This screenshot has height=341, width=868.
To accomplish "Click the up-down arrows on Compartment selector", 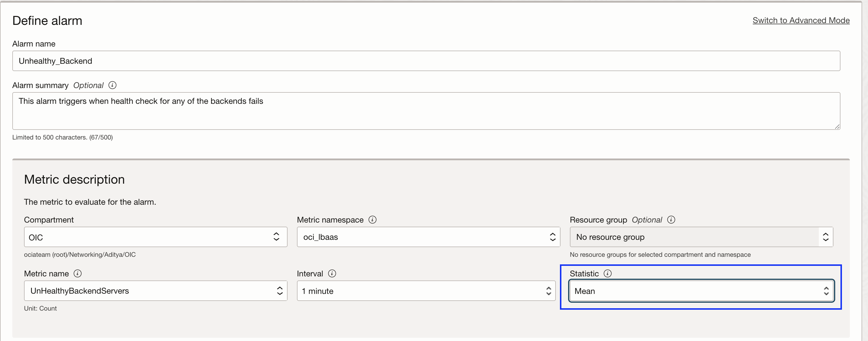I will pos(276,237).
